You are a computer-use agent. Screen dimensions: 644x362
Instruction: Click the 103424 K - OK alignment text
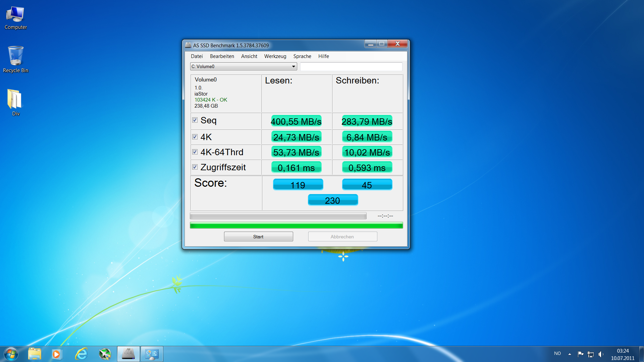point(211,100)
